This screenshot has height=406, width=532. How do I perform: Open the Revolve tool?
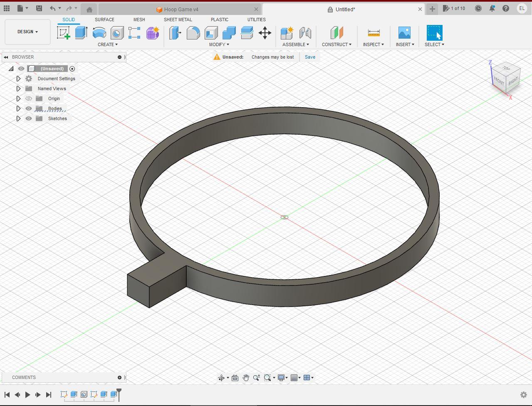click(x=99, y=33)
